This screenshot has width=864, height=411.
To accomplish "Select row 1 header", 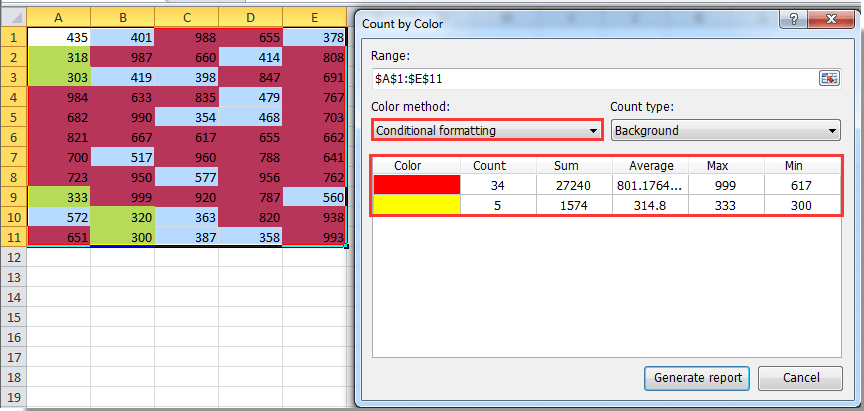I will coord(14,37).
